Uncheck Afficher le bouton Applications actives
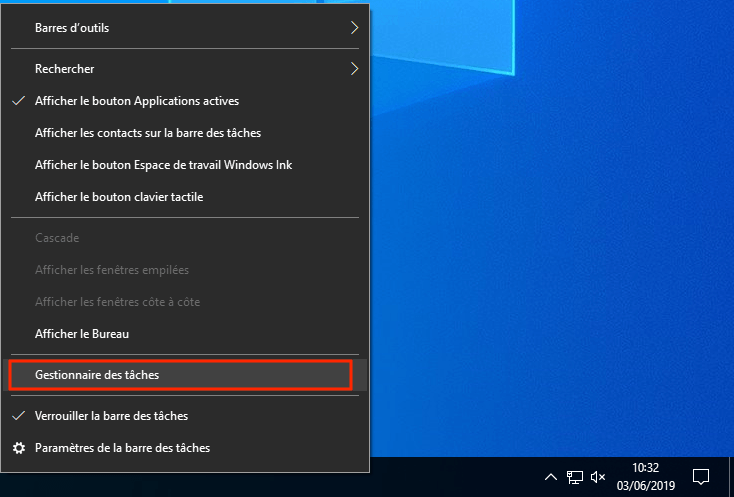The width and height of the screenshot is (734, 497). click(136, 101)
